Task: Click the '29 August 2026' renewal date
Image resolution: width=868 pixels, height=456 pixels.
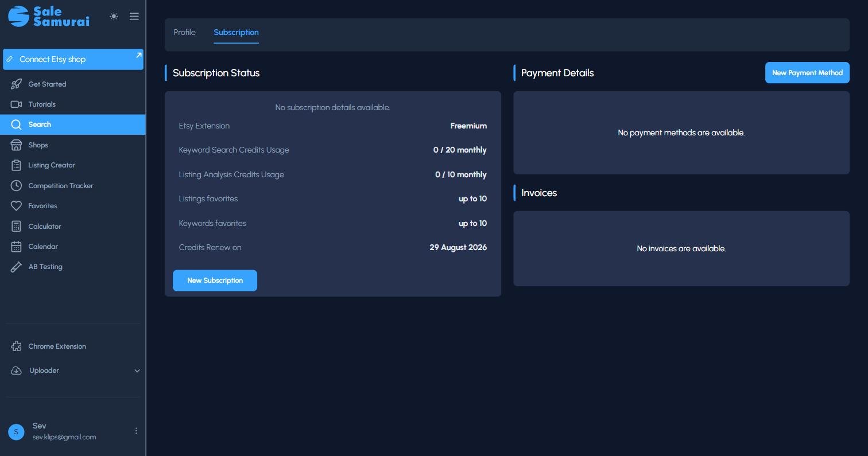Action: click(458, 247)
